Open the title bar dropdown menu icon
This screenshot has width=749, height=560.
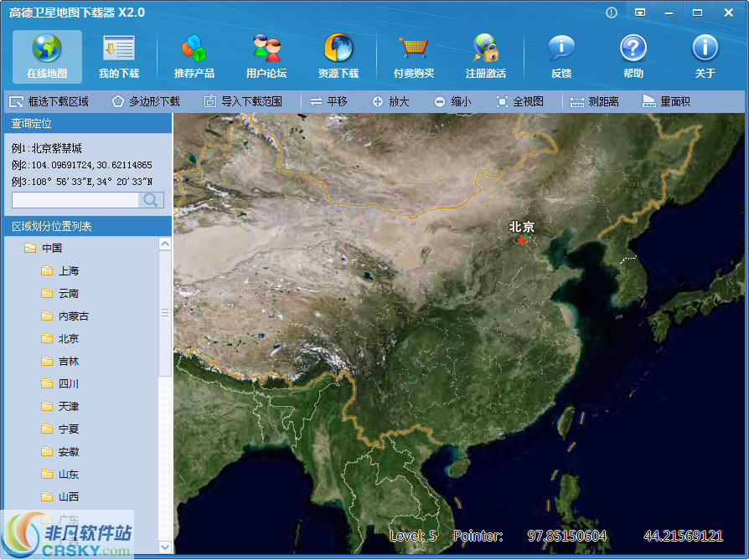tap(640, 13)
